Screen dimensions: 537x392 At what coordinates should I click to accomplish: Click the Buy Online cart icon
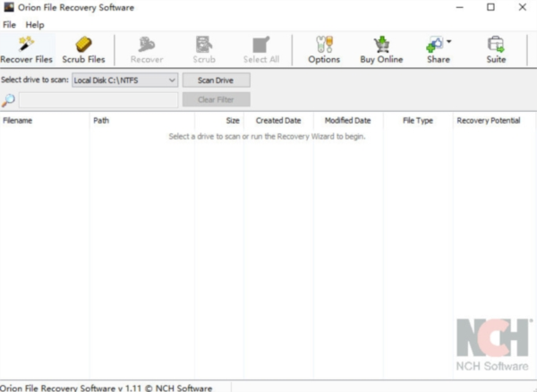[x=381, y=45]
